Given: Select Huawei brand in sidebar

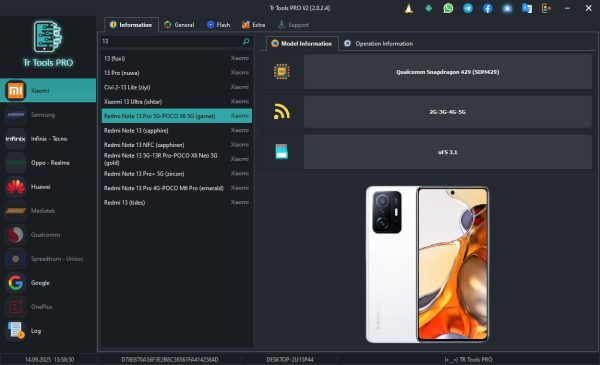Looking at the screenshot, I should pyautogui.click(x=48, y=187).
